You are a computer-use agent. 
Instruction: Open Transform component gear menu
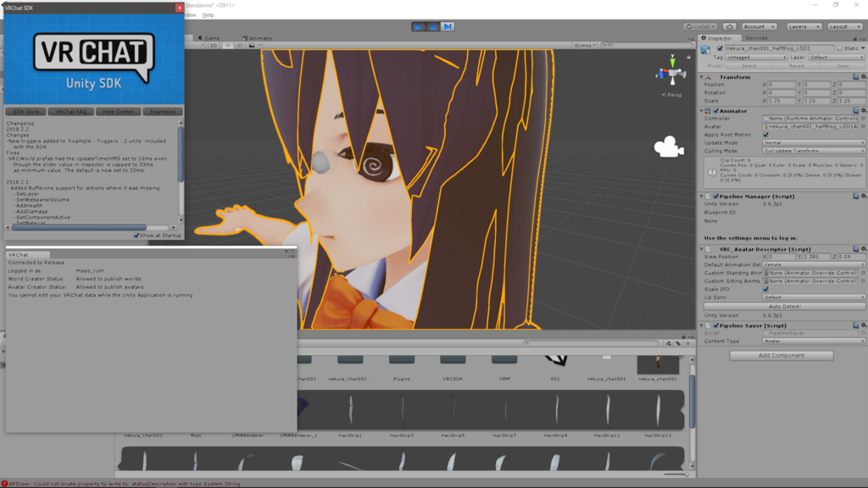click(x=864, y=77)
